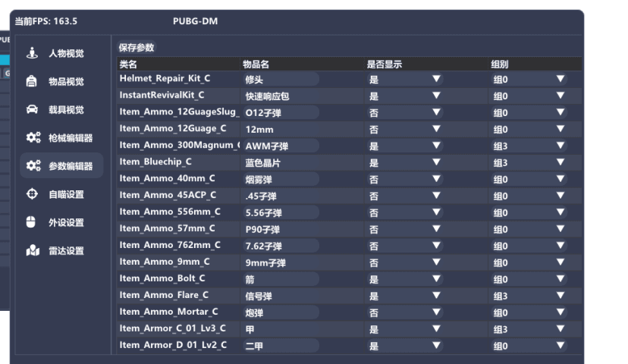The height and width of the screenshot is (364, 628).
Task: Click the 保存参数 button
Action: point(137,48)
